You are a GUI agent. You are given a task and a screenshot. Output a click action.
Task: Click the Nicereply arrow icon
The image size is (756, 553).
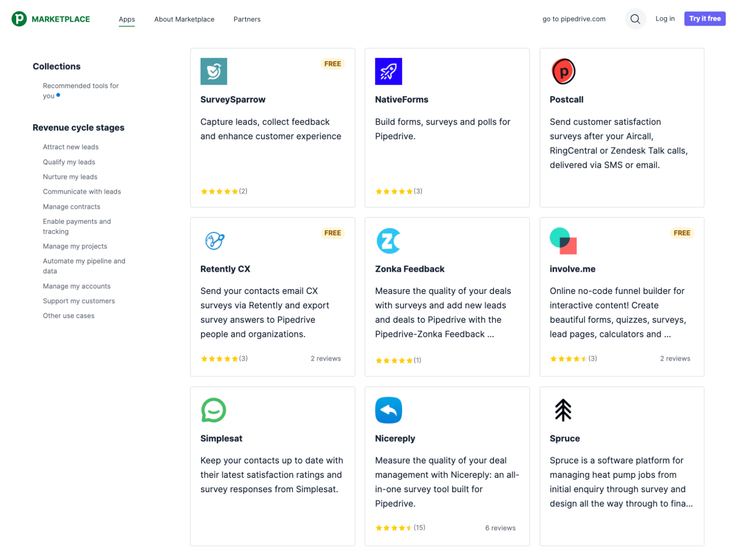pyautogui.click(x=388, y=410)
